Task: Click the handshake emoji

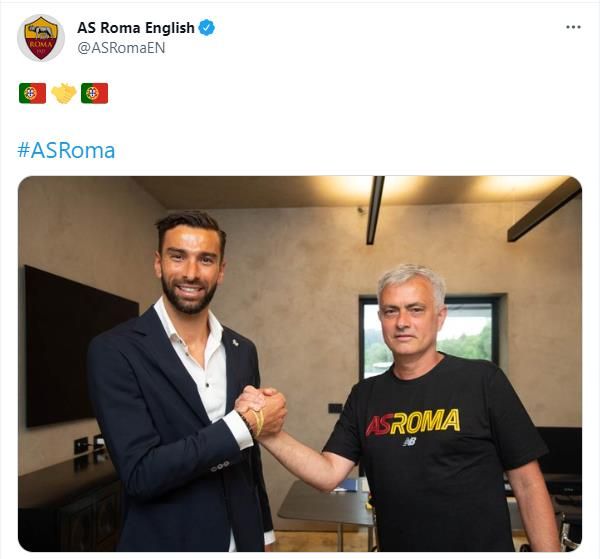Action: coord(64,93)
